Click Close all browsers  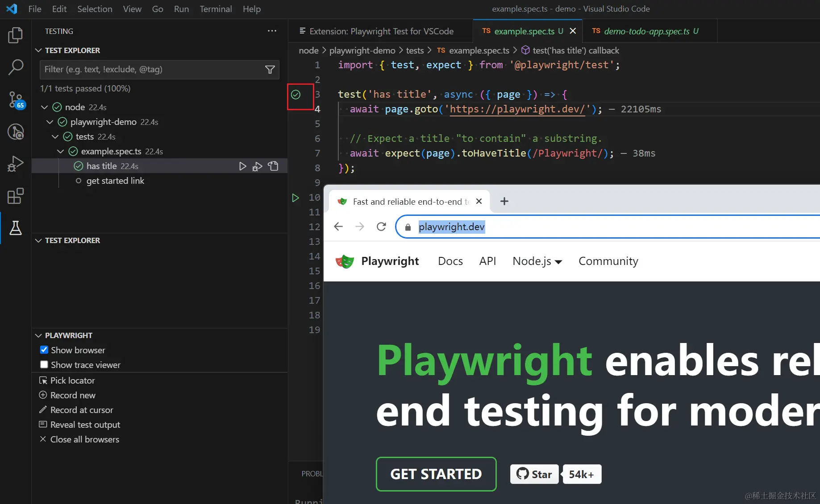point(79,439)
